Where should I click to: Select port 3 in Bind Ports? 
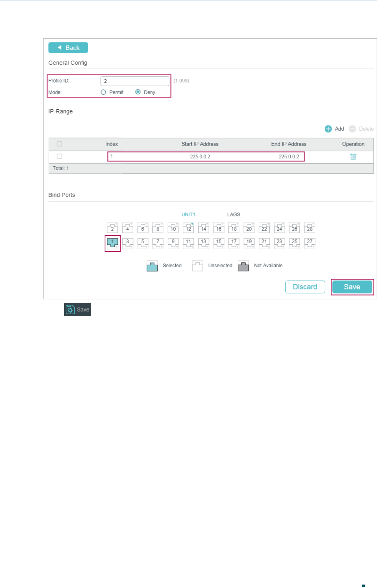(x=128, y=243)
